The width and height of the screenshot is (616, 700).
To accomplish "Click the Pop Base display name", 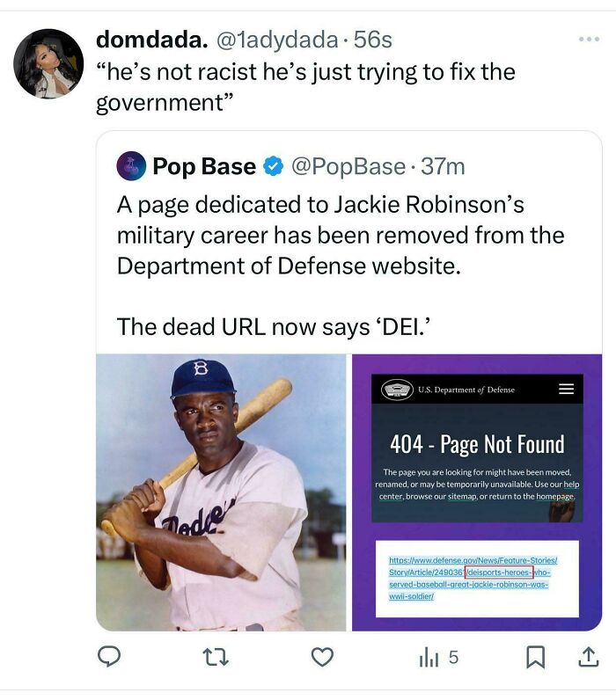I will click(x=203, y=166).
